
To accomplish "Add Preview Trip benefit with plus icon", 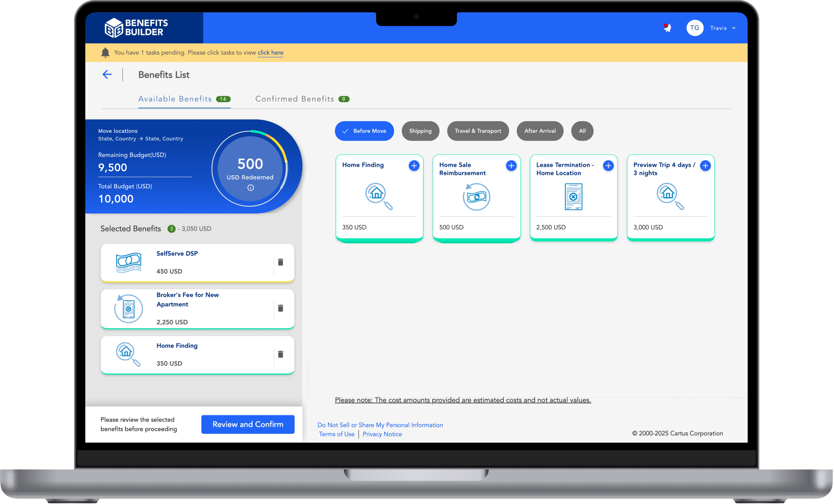I will point(705,165).
